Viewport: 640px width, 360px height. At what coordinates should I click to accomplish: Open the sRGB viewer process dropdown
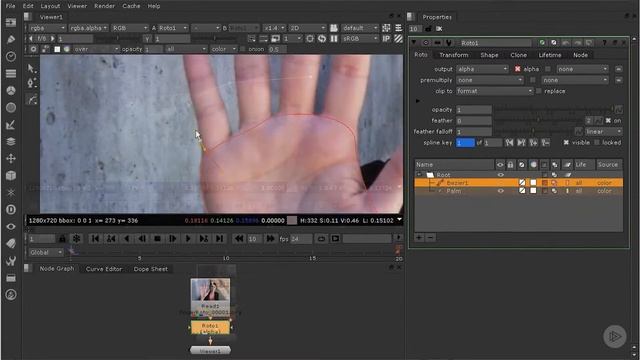pyautogui.click(x=360, y=39)
